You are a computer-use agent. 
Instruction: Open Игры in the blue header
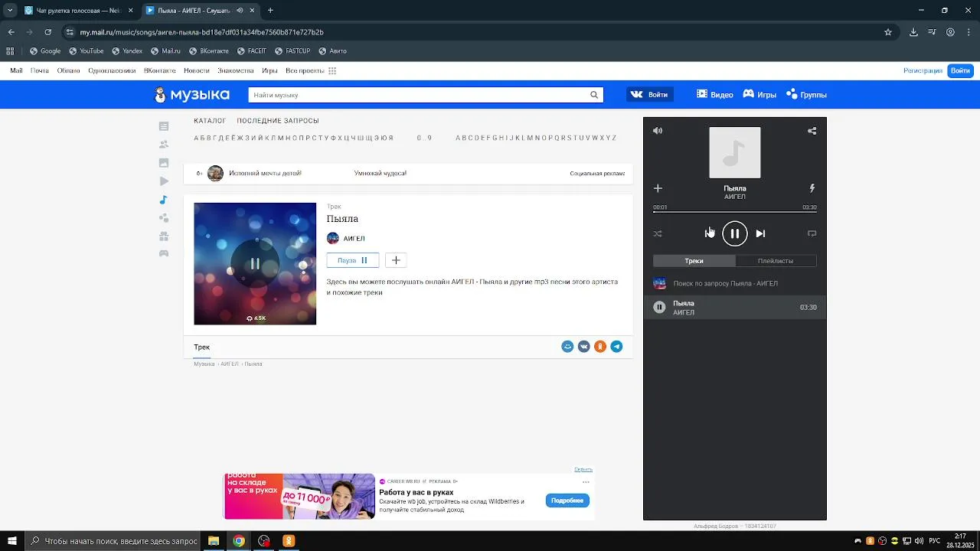(759, 95)
